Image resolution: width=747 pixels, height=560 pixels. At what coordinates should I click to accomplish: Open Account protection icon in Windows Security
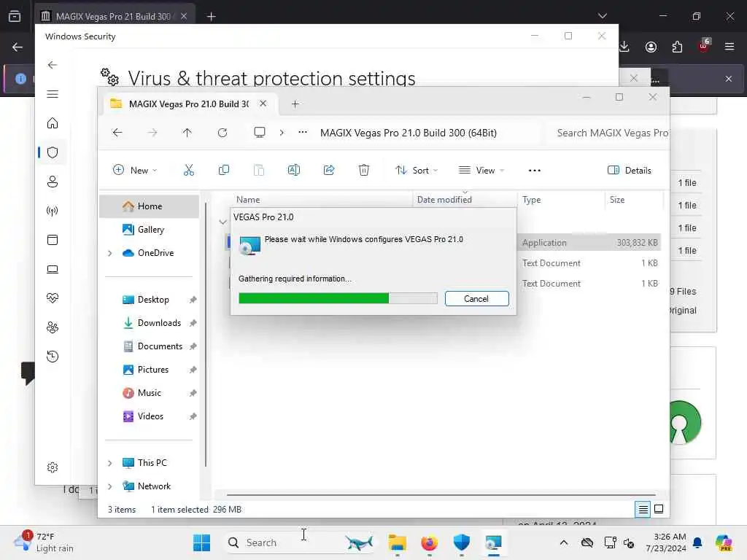point(53,182)
